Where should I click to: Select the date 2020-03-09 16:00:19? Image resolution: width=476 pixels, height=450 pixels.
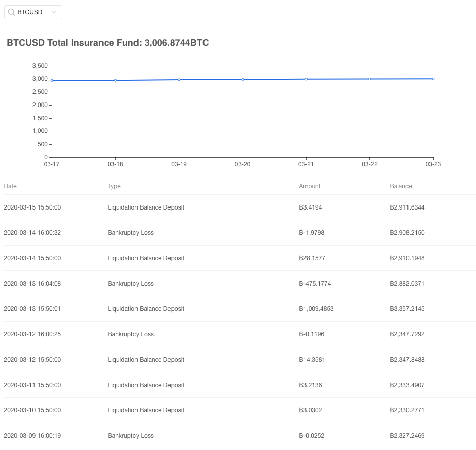click(32, 436)
